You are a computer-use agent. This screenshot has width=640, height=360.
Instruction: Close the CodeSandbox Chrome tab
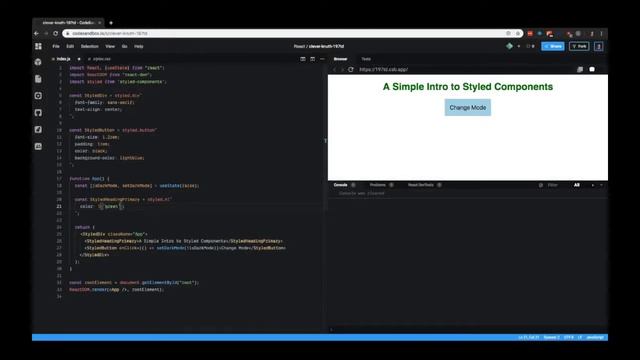click(100, 23)
